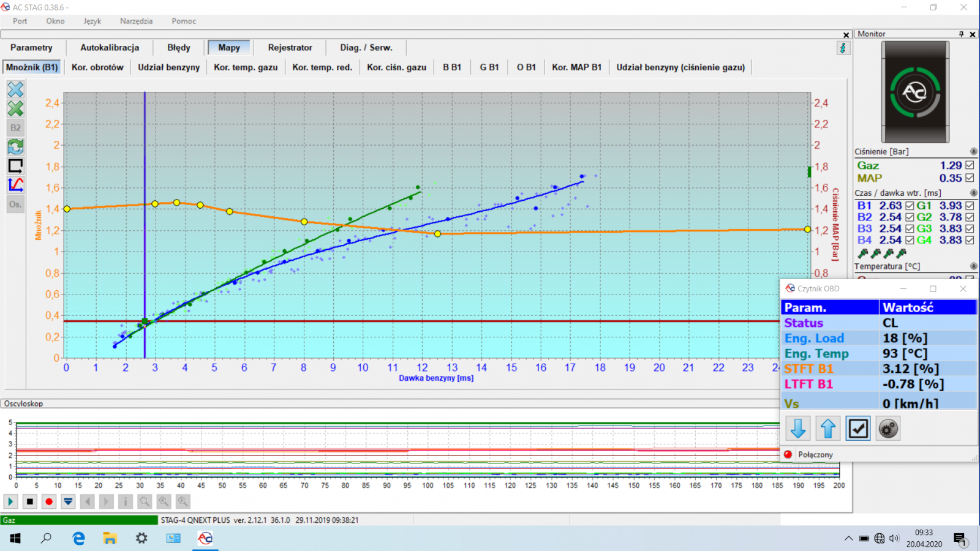Select the Kor. temp. gazu map tab
Viewport: 980px width, 551px height.
coord(246,67)
